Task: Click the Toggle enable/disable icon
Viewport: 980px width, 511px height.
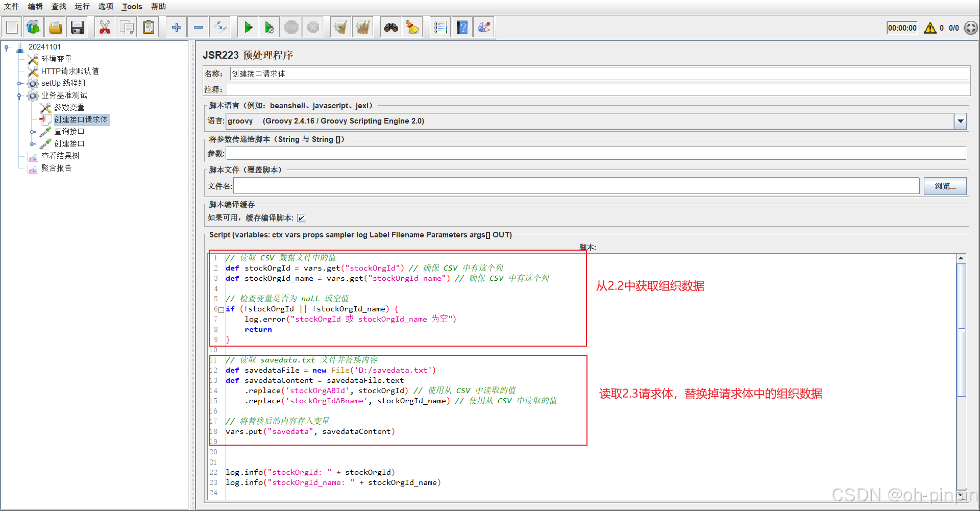Action: click(x=220, y=27)
